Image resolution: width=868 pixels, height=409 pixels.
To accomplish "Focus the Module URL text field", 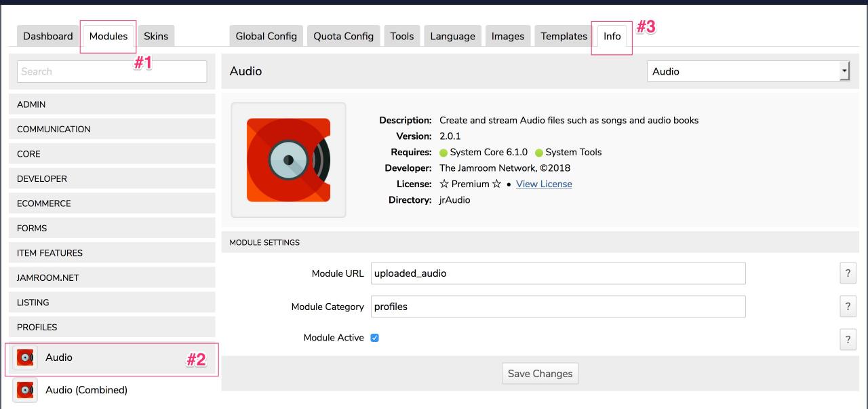I will 557,273.
